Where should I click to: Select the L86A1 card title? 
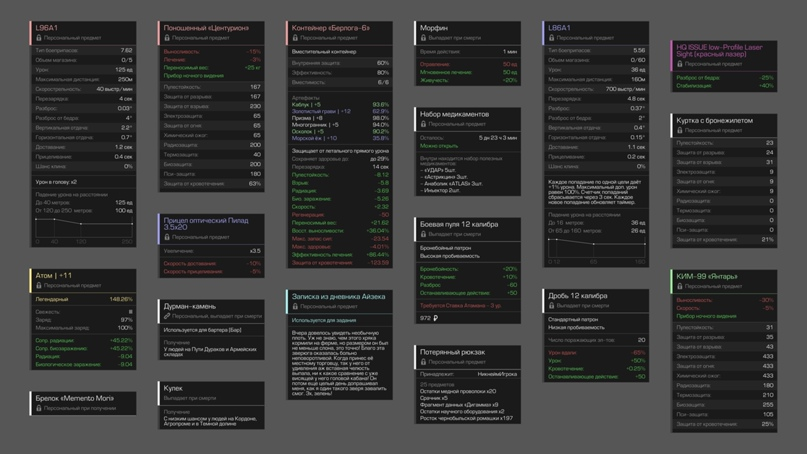(x=559, y=28)
